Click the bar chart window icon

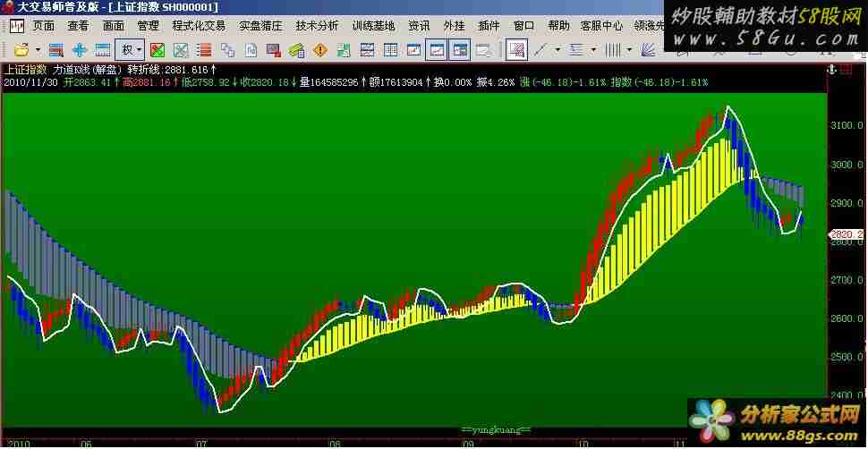point(413,50)
